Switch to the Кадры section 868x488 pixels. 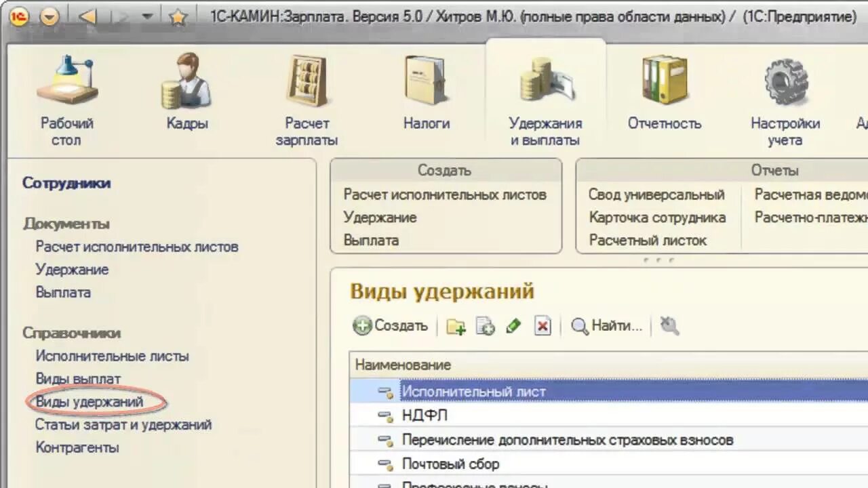(187, 93)
